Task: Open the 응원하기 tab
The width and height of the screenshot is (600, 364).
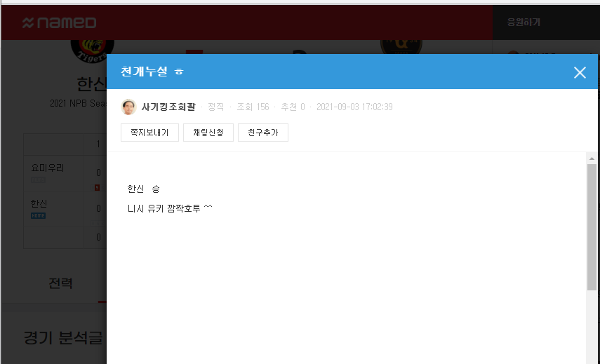Action: (524, 22)
